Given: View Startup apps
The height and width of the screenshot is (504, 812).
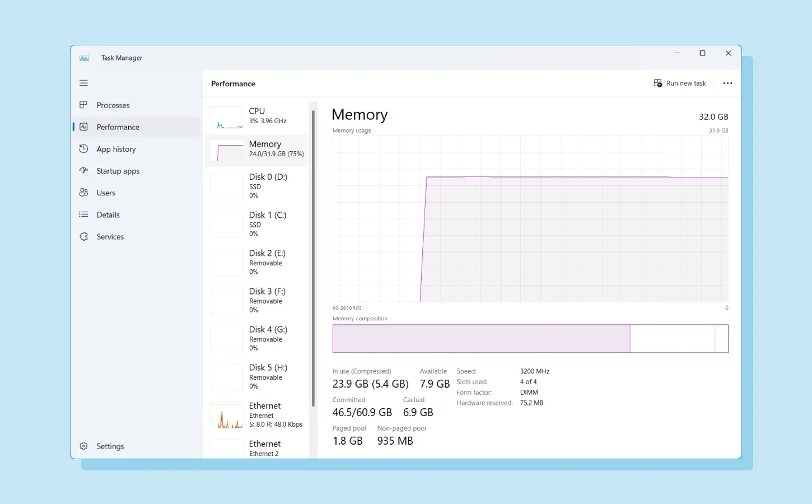Looking at the screenshot, I should pos(118,171).
